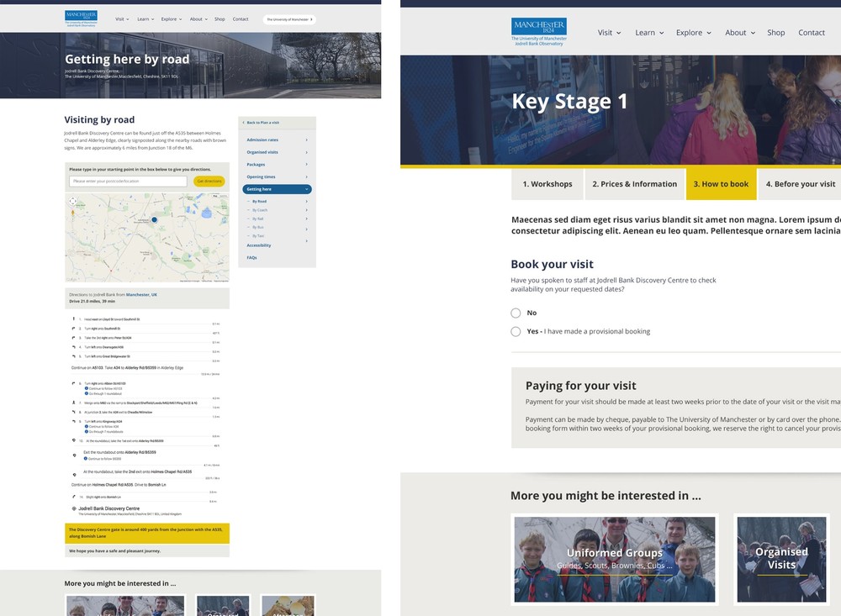Screen dimensions: 841x616
Task: Click the Street View pegman on the map
Action: [x=72, y=213]
